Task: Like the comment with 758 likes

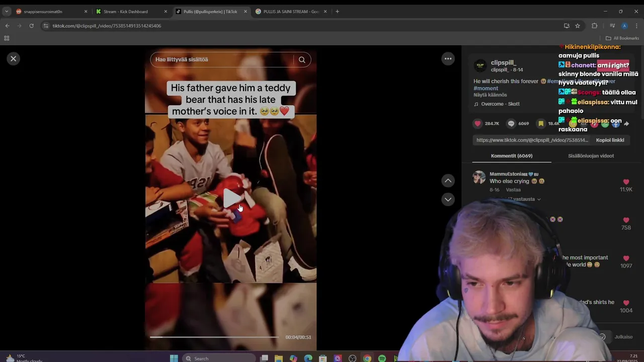Action: pyautogui.click(x=626, y=220)
